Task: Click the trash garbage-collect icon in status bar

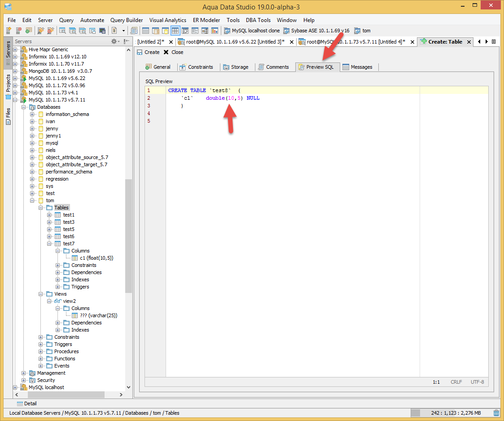Action: click(x=497, y=413)
